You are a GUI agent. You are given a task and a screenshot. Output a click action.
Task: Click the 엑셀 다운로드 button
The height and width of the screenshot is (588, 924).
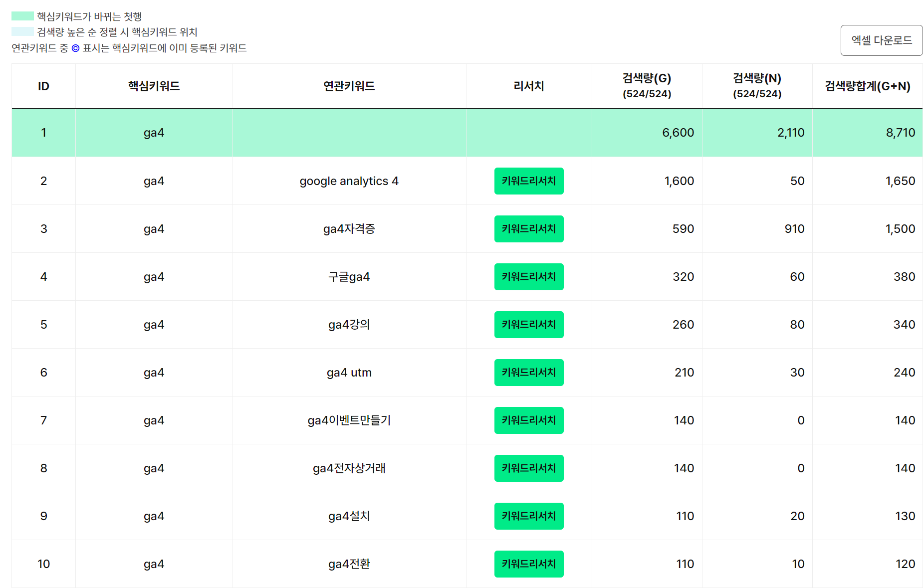click(881, 40)
